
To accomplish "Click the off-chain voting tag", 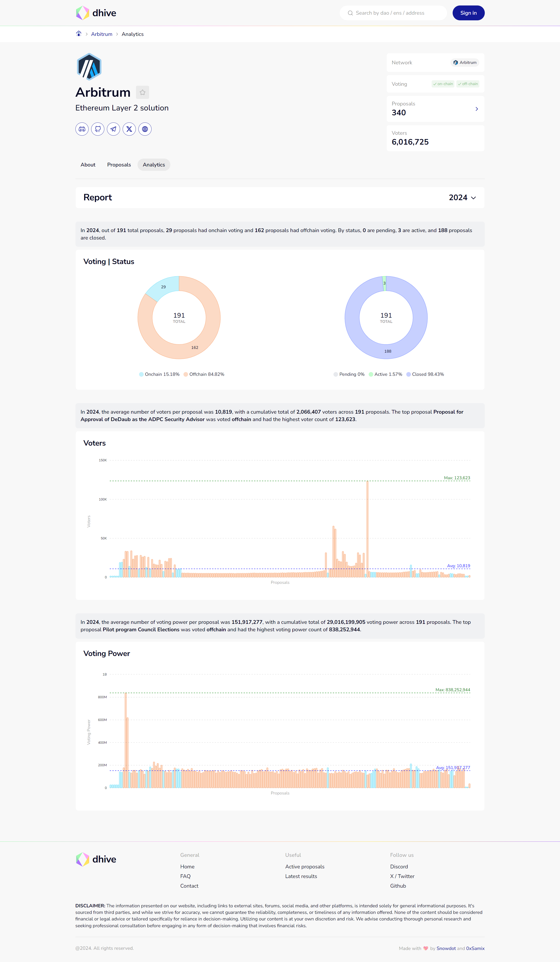I will [x=468, y=84].
